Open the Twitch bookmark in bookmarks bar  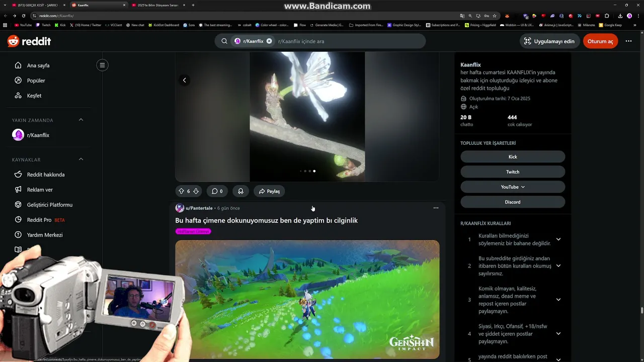point(43,25)
